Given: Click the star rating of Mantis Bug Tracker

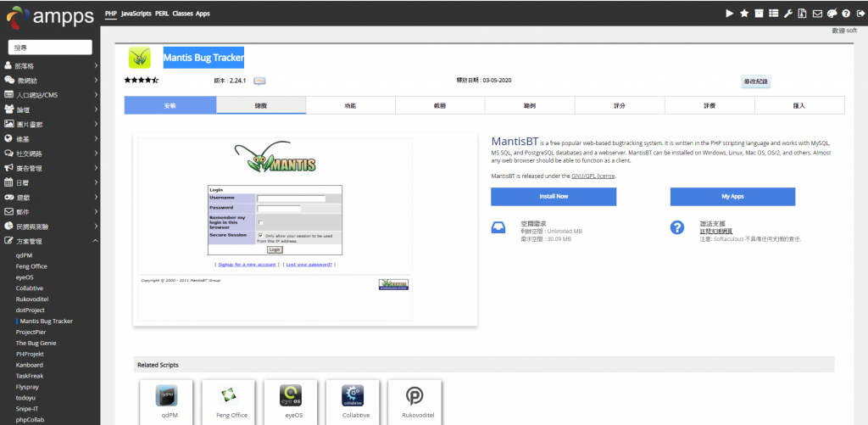Looking at the screenshot, I should click(x=142, y=81).
